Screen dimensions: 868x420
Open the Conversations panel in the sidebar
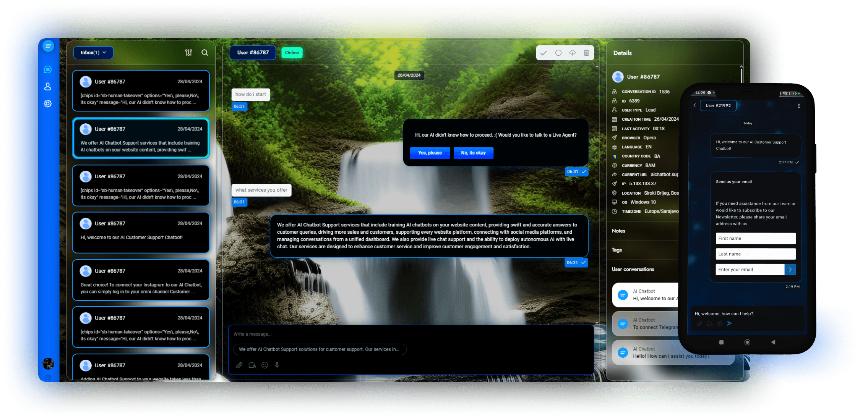tap(47, 69)
